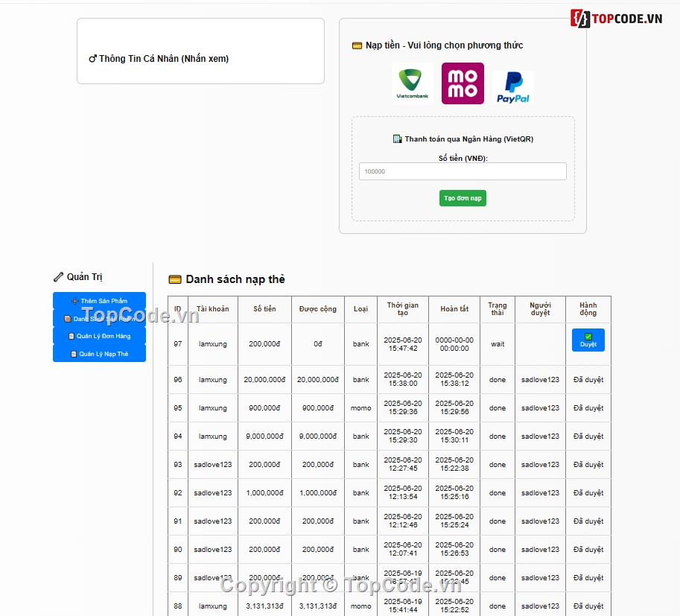Click the Loại column header
Viewport: 680px width, 616px height.
pos(360,309)
